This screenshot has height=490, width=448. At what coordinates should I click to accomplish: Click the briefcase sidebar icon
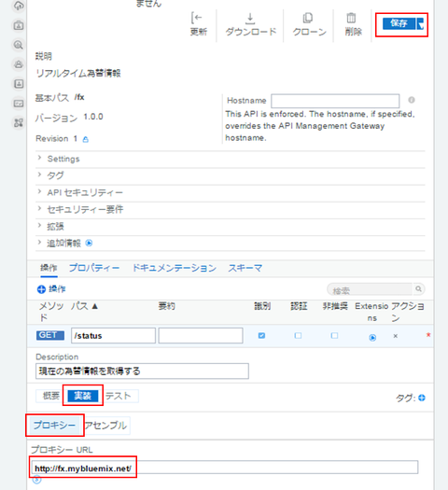click(19, 25)
